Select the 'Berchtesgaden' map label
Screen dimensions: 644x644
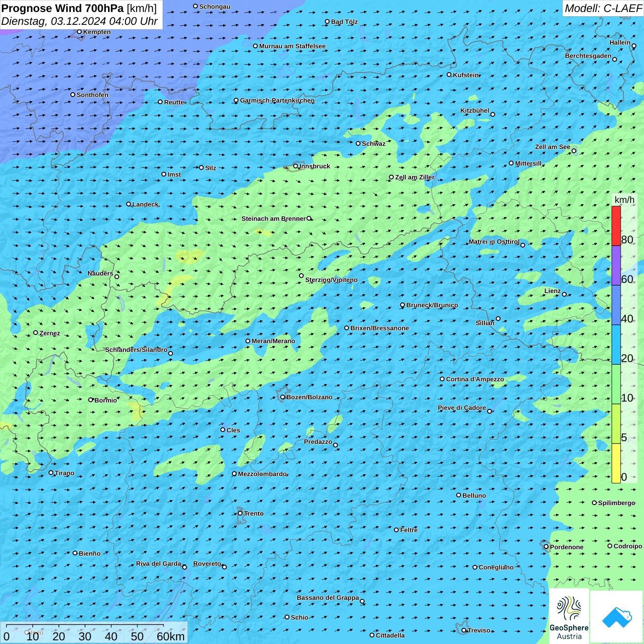(588, 56)
